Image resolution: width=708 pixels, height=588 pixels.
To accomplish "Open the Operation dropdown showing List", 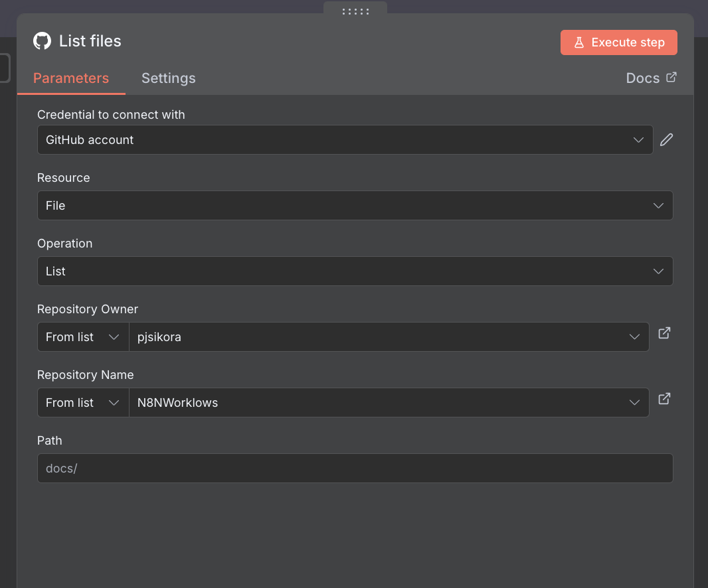I will [355, 271].
